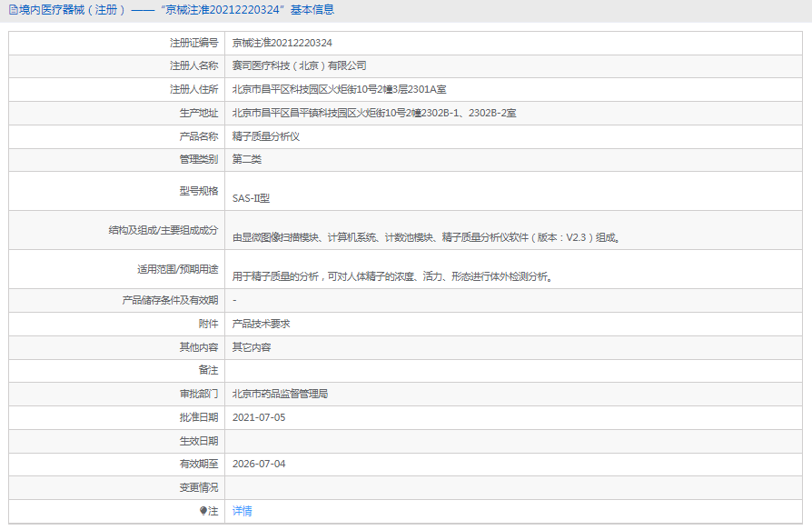Click the 生效日期 label
Image resolution: width=812 pixels, height=530 pixels.
199,441
